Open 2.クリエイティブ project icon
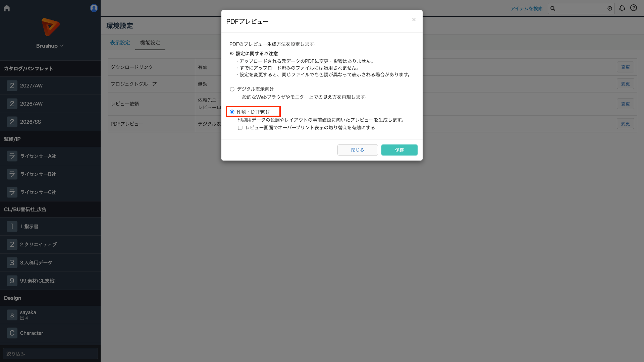 coord(12,244)
